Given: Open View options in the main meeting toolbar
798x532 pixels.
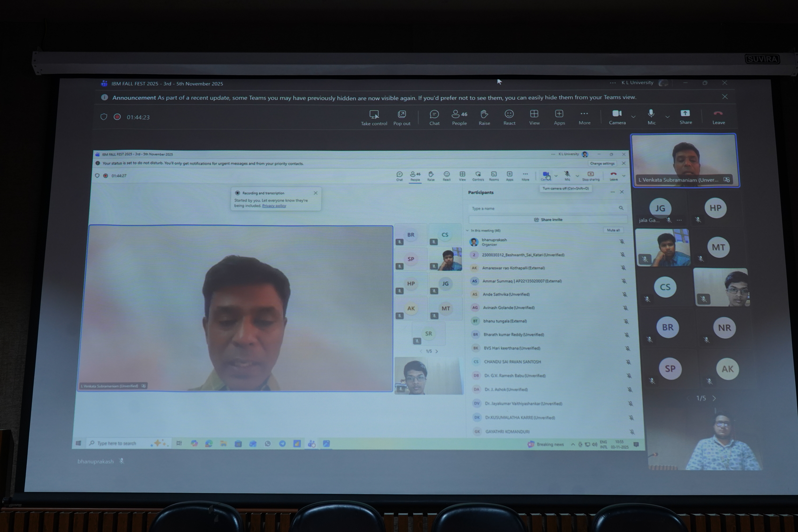Looking at the screenshot, I should pos(534,117).
